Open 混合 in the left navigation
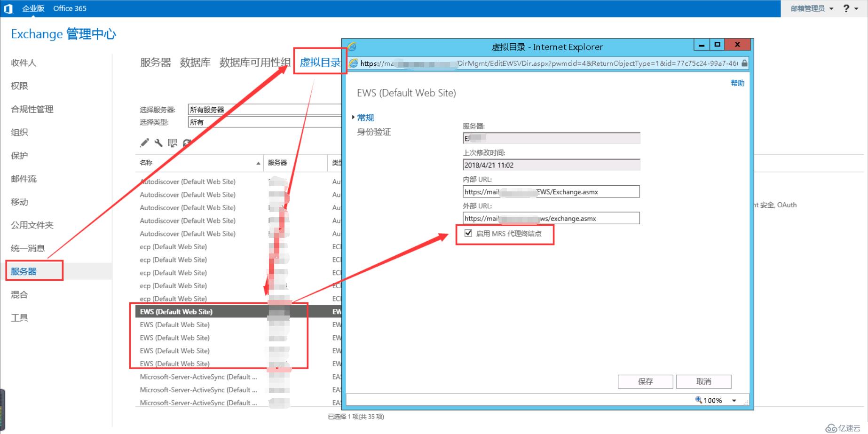This screenshot has width=868, height=434. [19, 294]
